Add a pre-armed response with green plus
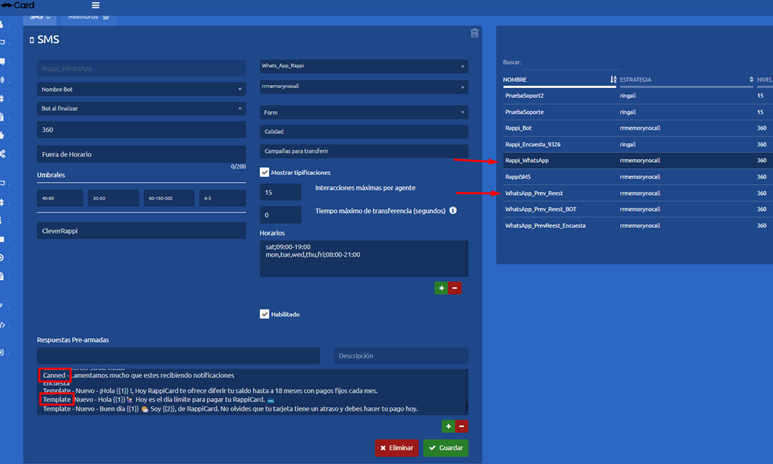 tap(448, 426)
